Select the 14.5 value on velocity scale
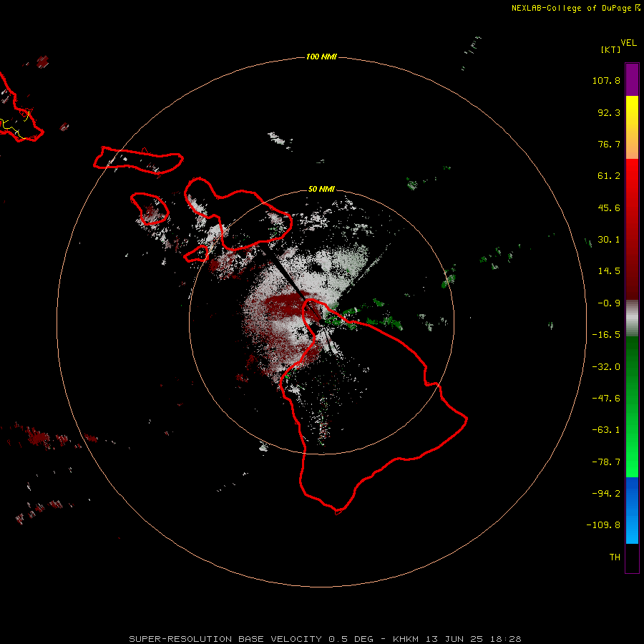The width and height of the screenshot is (644, 644). (609, 271)
